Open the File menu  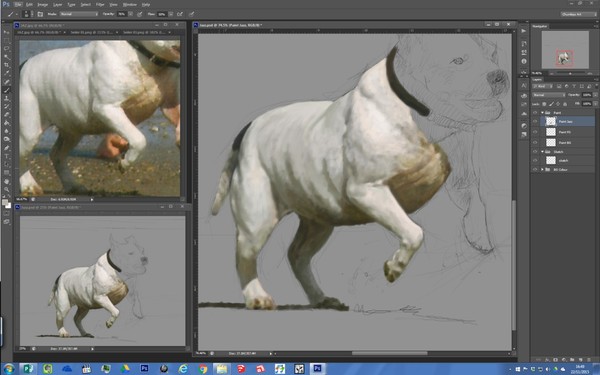[x=18, y=5]
